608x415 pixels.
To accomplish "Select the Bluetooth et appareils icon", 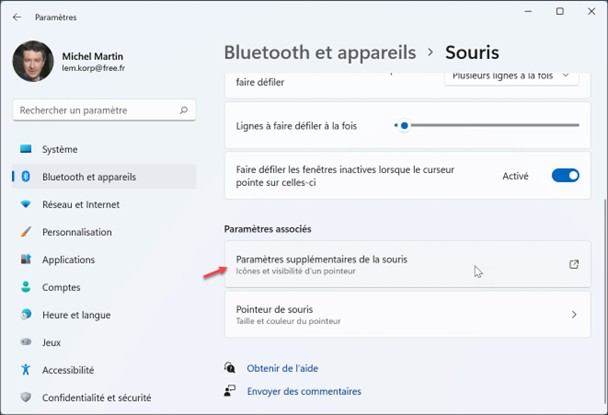I will tap(26, 177).
